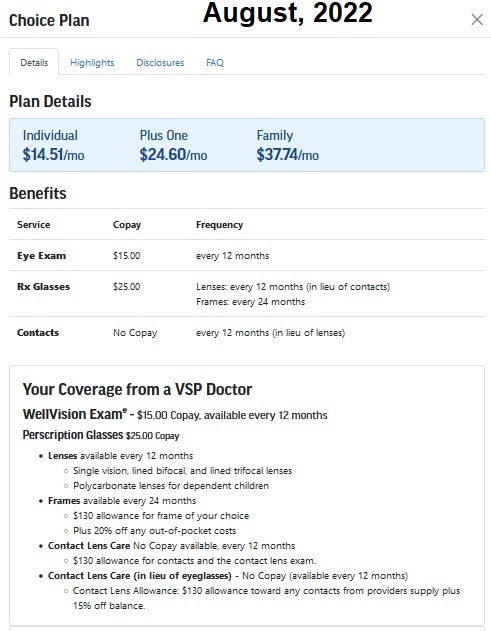
Task: Select the Contacts benefits row
Action: pos(247,332)
